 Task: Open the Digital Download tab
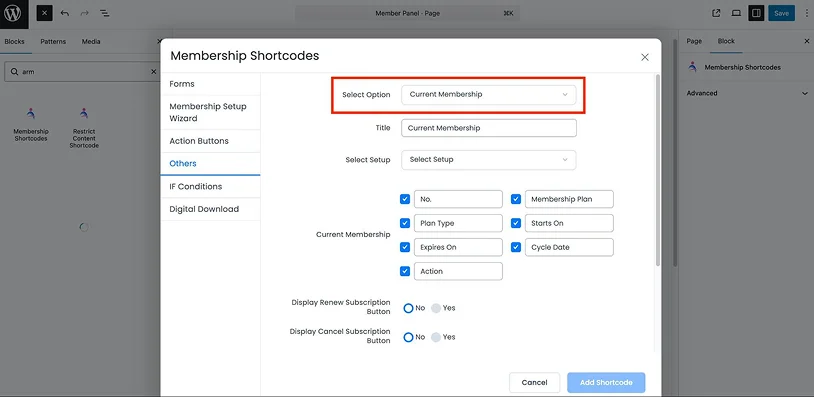point(210,209)
